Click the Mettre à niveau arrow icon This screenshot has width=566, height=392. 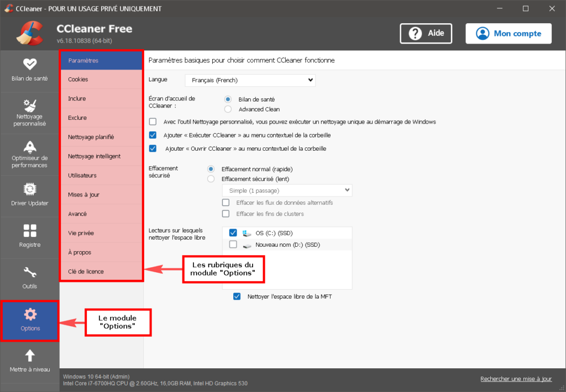coord(30,356)
